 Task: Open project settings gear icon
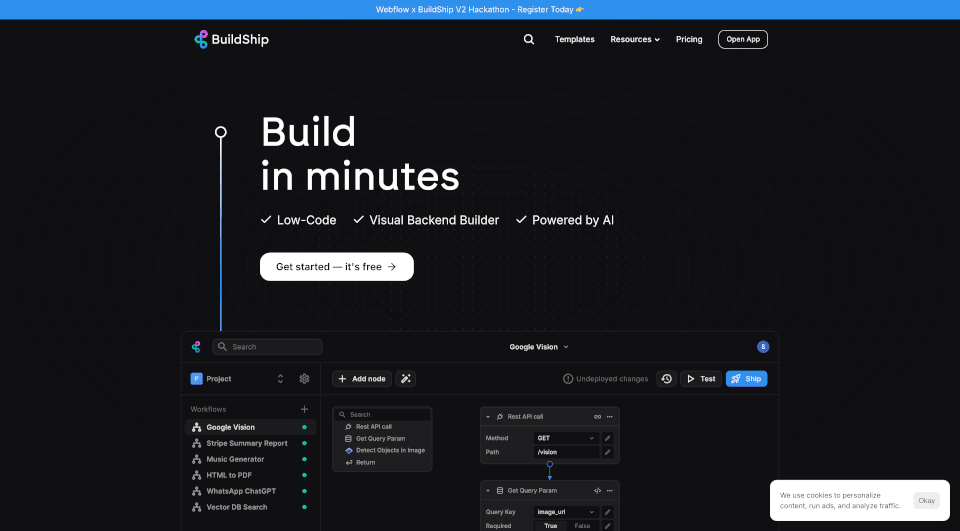pyautogui.click(x=304, y=379)
